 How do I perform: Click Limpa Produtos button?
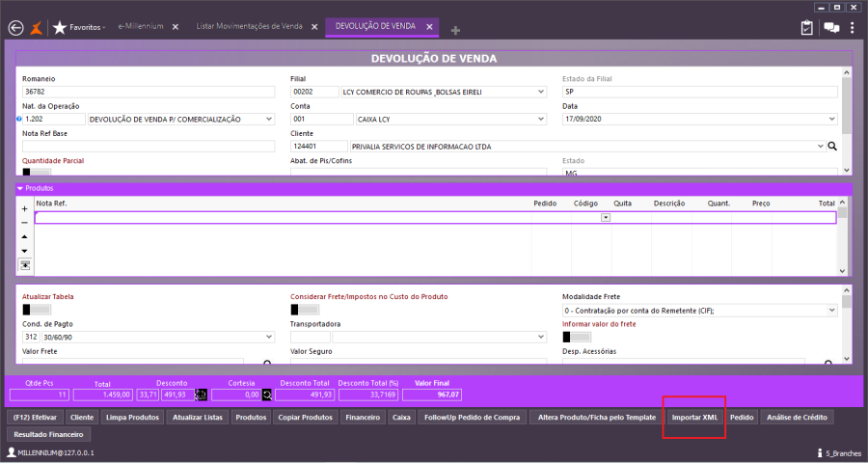[132, 417]
